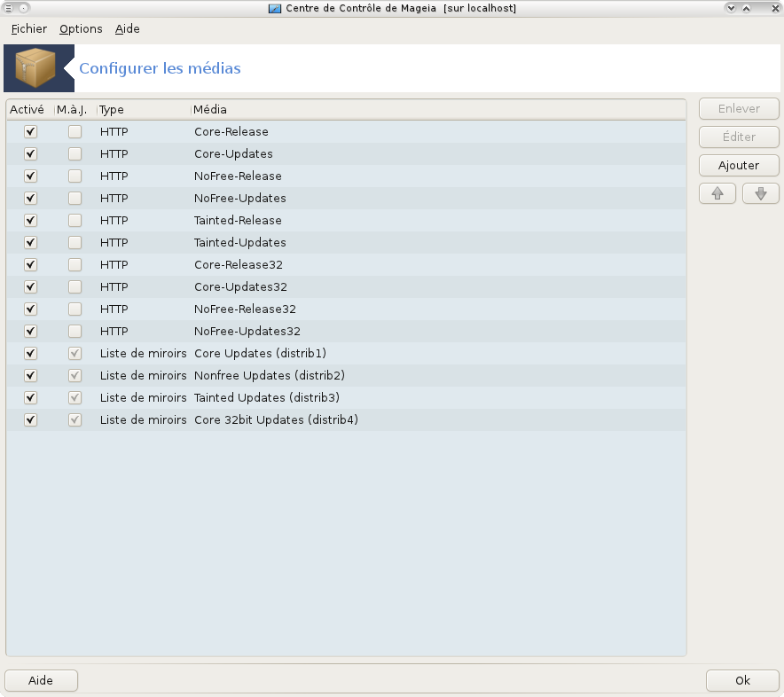
Task: Check M.à.J. box for Tainted-Updates
Action: (x=75, y=242)
